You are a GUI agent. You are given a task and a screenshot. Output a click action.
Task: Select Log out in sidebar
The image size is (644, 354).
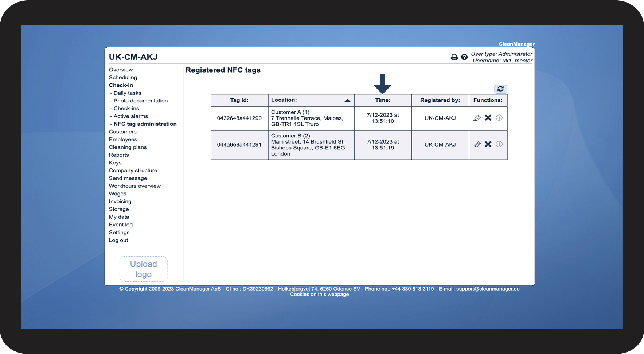[118, 240]
